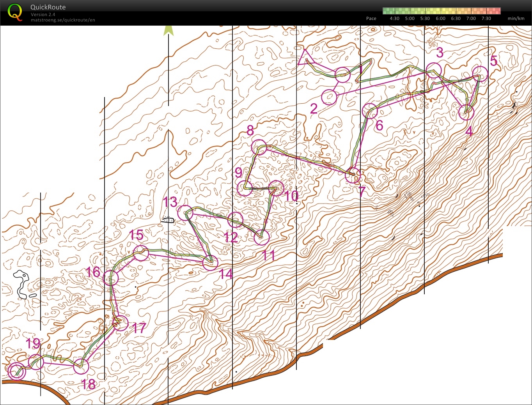Select the start triangle on the course
The height and width of the screenshot is (405, 532).
(x=306, y=57)
